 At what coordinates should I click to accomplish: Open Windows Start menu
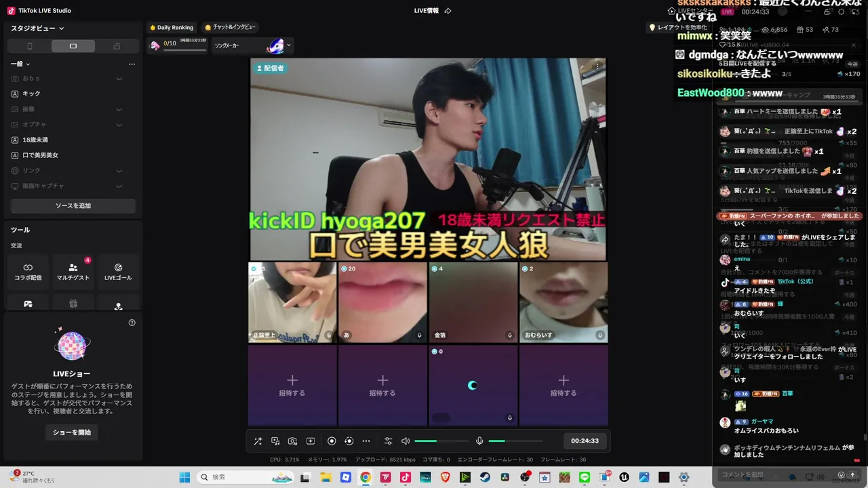[184, 477]
